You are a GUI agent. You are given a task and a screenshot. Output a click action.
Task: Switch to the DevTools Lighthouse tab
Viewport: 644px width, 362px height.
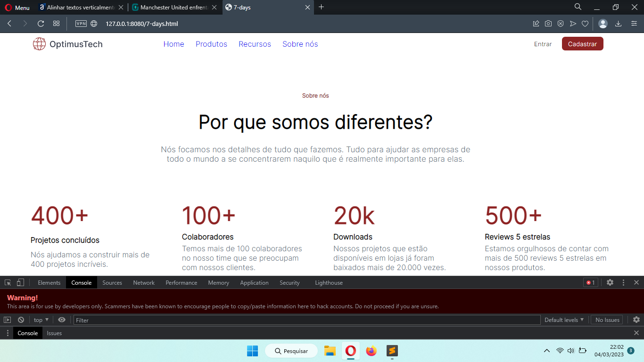329,282
